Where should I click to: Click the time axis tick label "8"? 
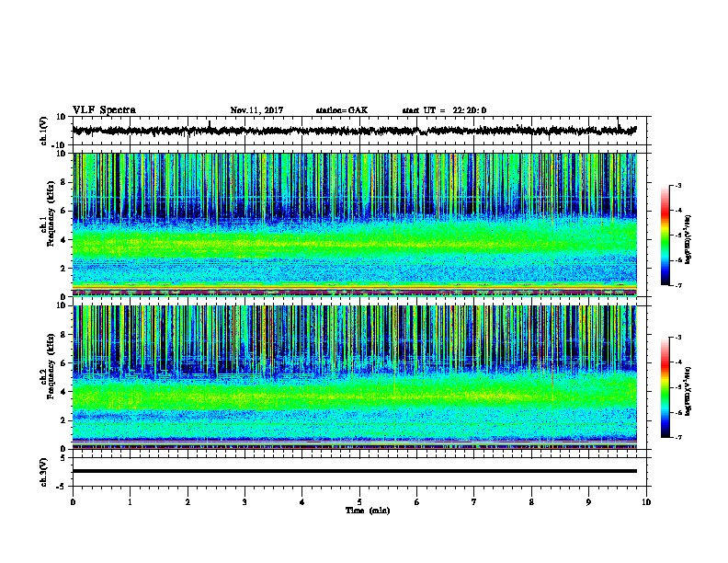coord(531,501)
